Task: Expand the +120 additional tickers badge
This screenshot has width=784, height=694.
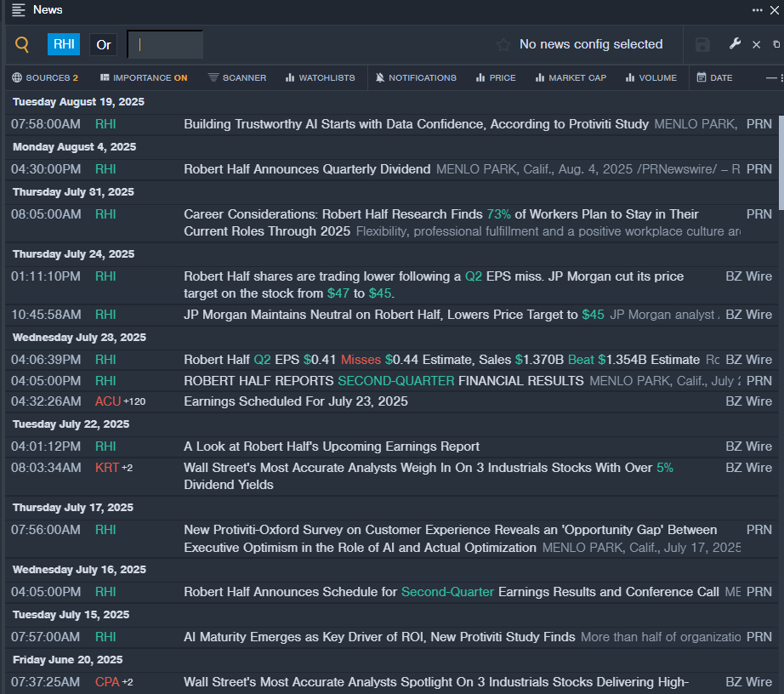Action: (134, 401)
